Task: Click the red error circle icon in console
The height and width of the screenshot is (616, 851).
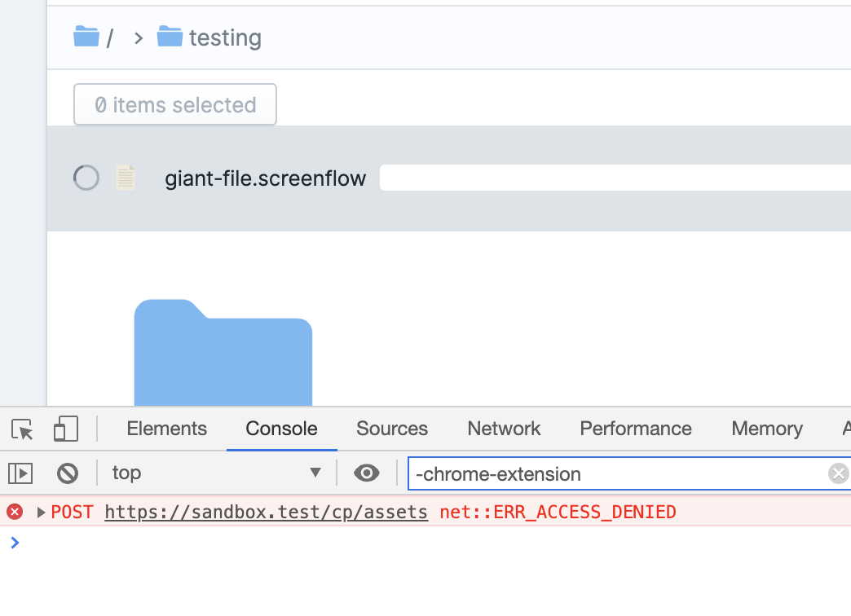Action: click(x=15, y=512)
